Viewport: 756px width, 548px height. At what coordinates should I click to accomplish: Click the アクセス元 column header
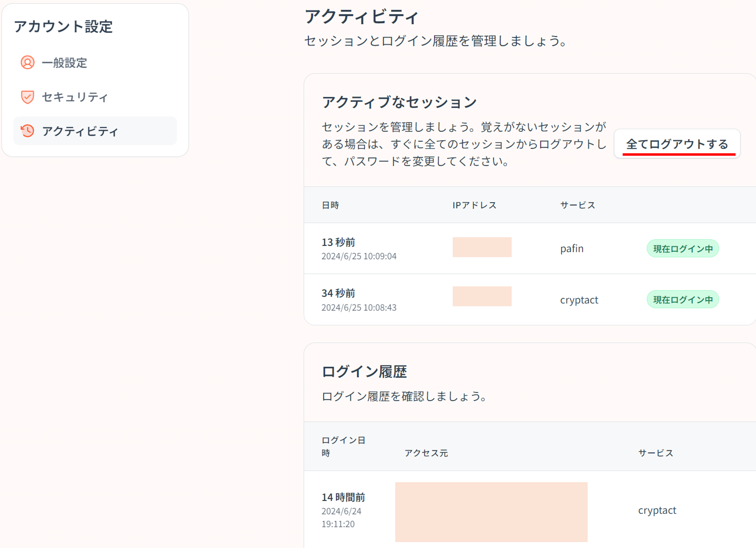[426, 453]
